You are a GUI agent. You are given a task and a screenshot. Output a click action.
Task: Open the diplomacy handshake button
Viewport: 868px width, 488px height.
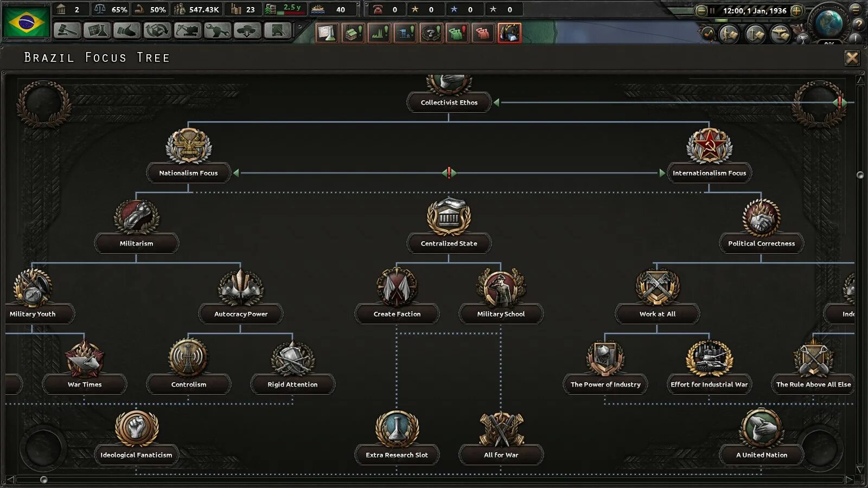coord(127,31)
